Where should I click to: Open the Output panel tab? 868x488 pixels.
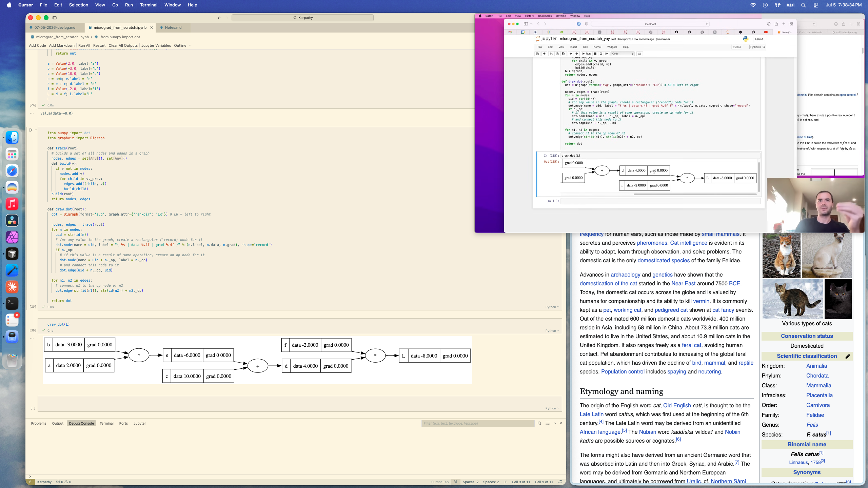click(58, 423)
